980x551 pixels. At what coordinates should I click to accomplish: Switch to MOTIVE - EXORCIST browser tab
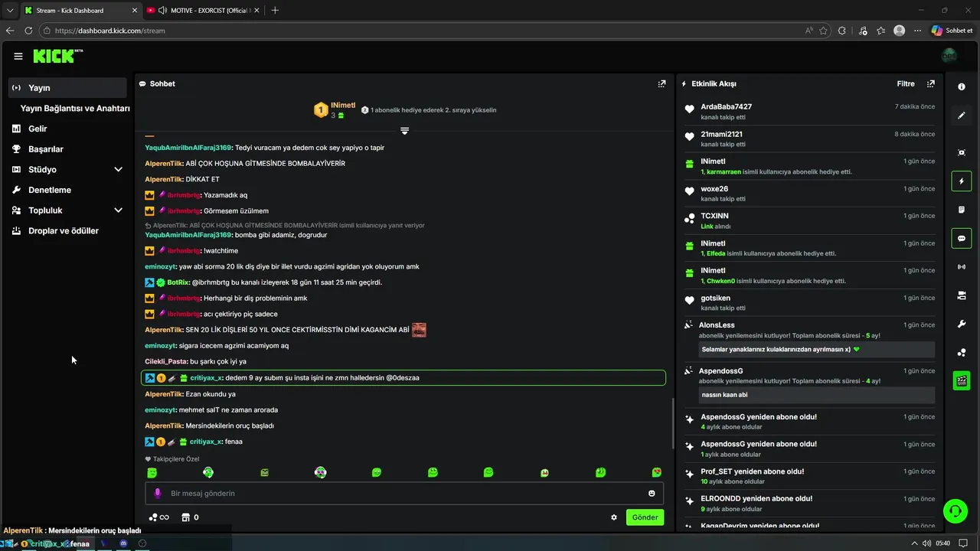(204, 10)
